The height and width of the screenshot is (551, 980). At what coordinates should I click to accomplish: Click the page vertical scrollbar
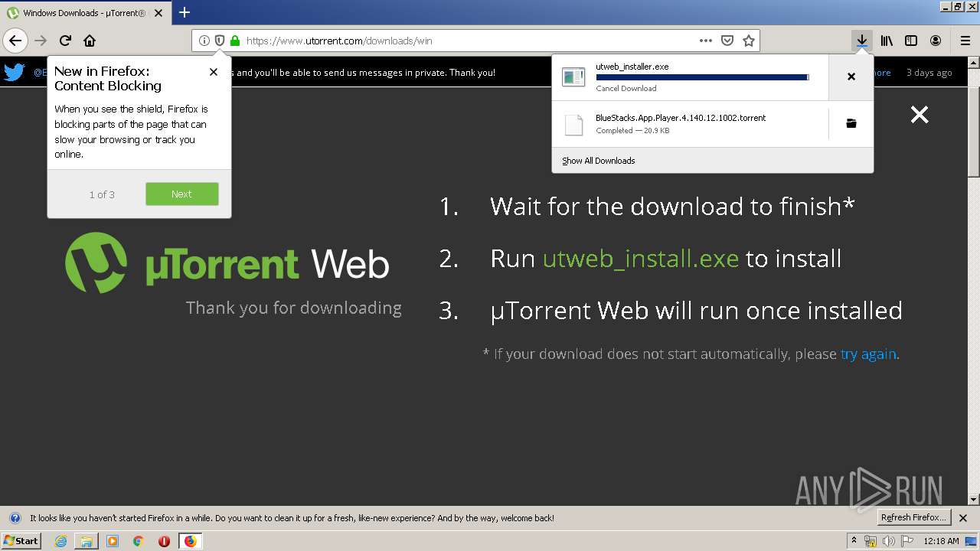point(974,280)
